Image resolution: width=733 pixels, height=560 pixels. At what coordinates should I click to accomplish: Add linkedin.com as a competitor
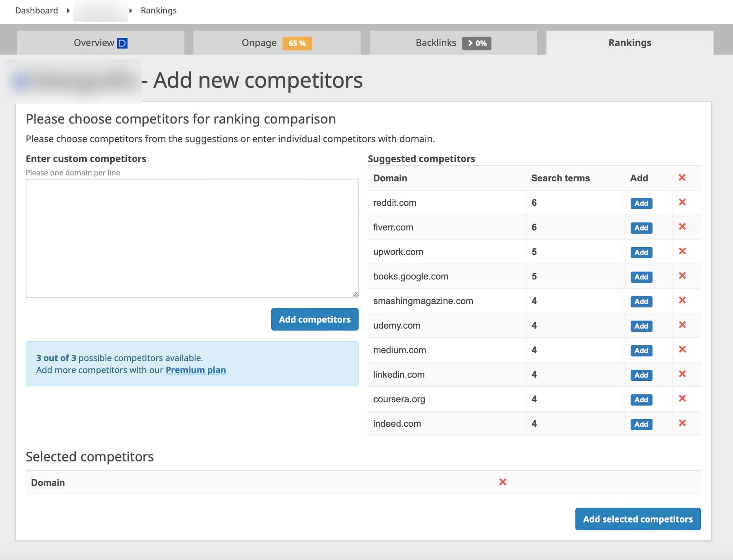(x=641, y=375)
